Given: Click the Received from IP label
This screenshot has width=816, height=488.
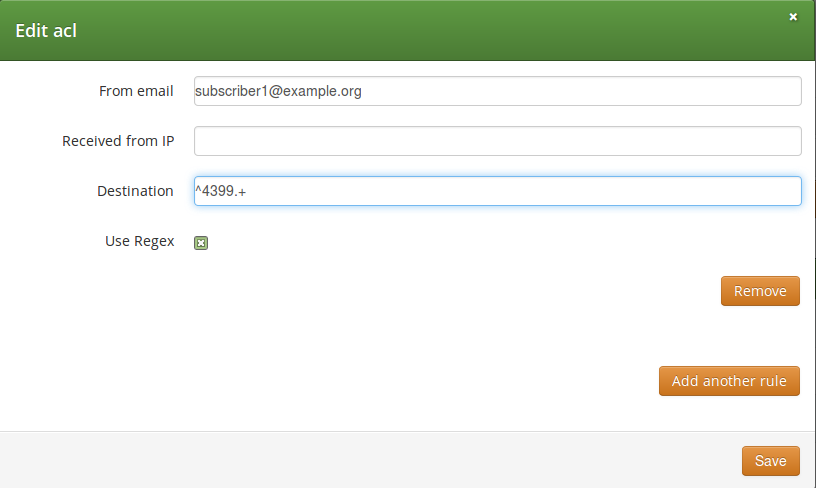Looking at the screenshot, I should [x=118, y=141].
